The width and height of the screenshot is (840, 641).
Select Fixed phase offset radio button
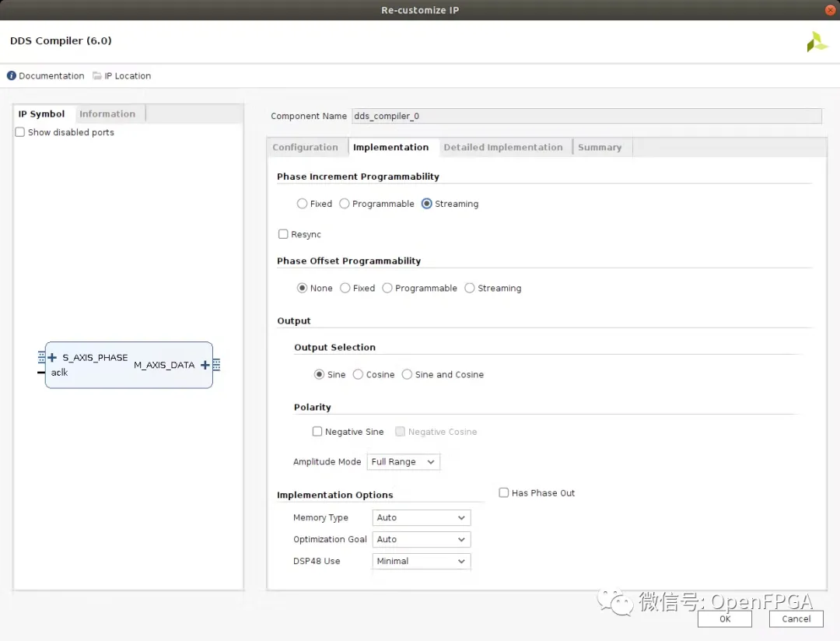(345, 288)
